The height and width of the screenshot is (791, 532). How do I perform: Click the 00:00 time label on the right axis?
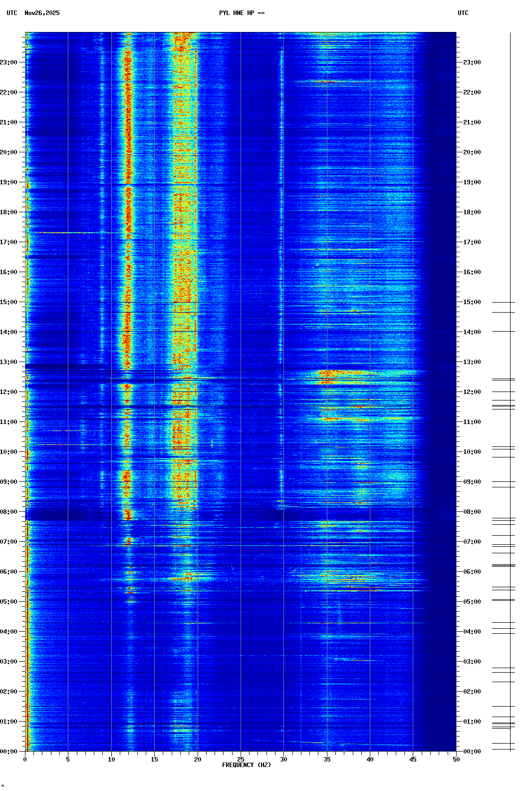pyautogui.click(x=472, y=752)
